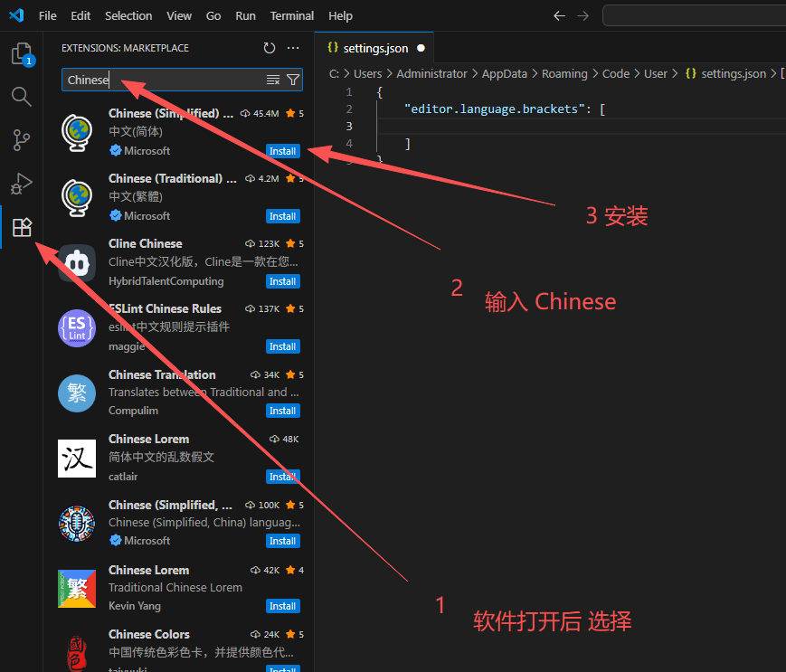
Task: Click Compulim publisher name
Action: (x=133, y=411)
